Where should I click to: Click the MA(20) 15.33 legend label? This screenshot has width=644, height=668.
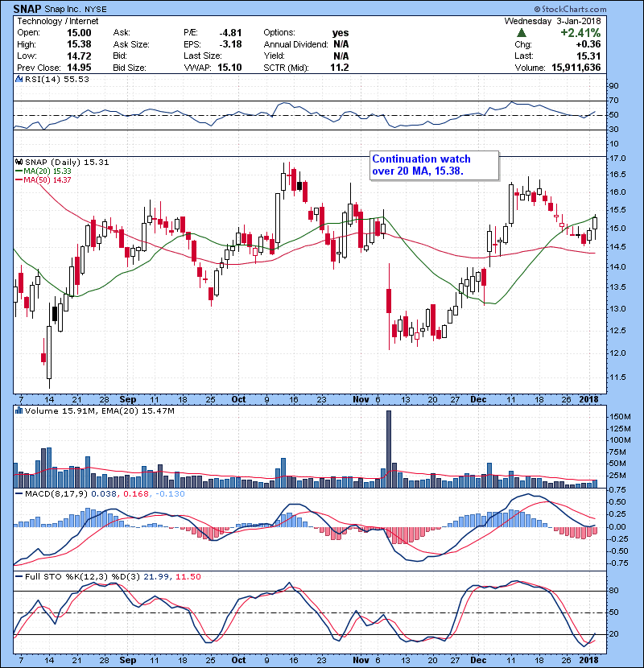pyautogui.click(x=47, y=171)
